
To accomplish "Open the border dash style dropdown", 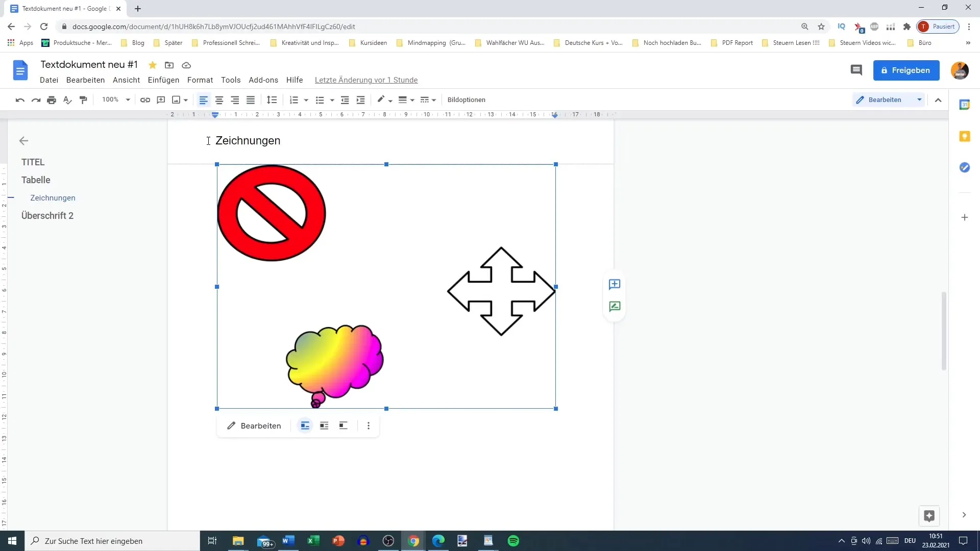I will (428, 100).
